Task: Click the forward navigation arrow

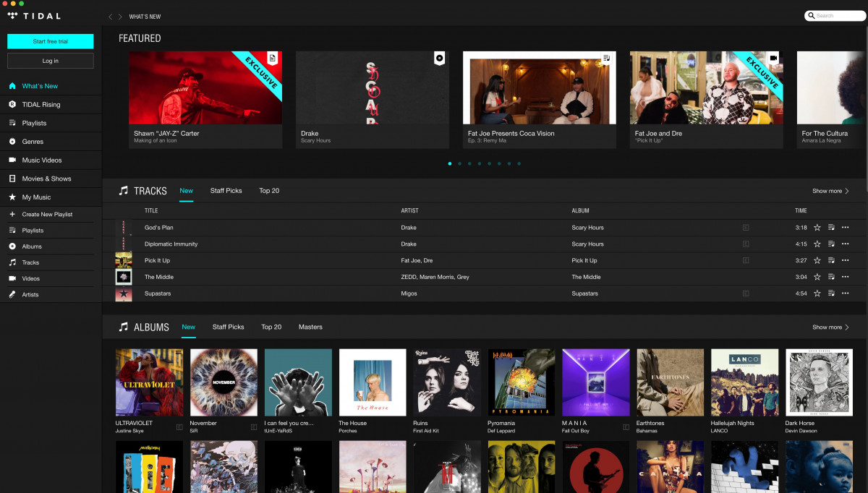Action: (120, 17)
